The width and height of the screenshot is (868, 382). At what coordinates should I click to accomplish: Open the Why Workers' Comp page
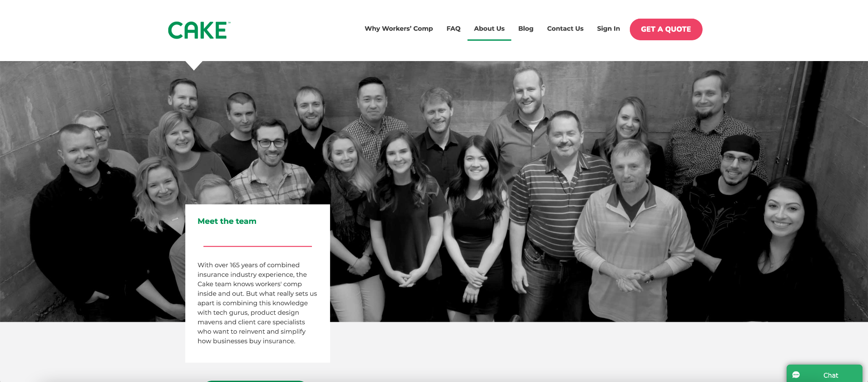click(x=398, y=28)
